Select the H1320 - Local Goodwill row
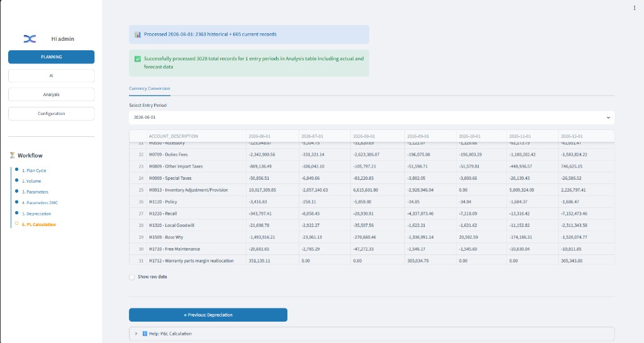 click(x=372, y=226)
